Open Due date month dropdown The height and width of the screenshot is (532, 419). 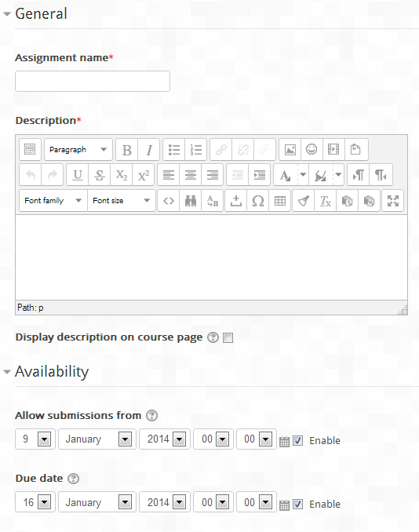pyautogui.click(x=97, y=502)
